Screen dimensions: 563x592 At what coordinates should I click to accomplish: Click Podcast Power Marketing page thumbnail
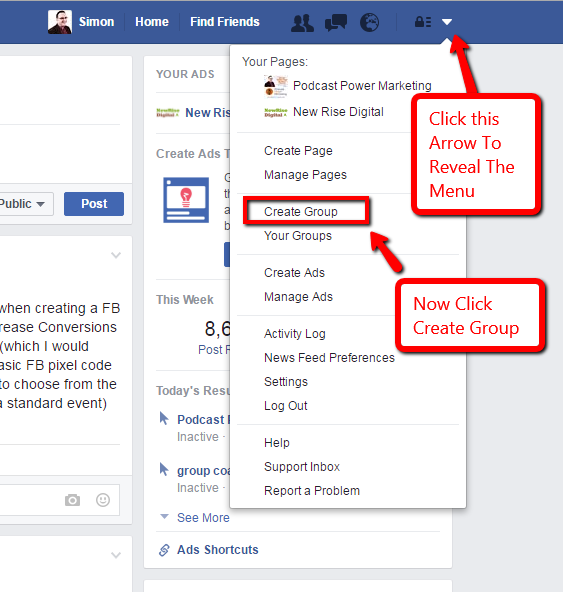pyautogui.click(x=275, y=86)
